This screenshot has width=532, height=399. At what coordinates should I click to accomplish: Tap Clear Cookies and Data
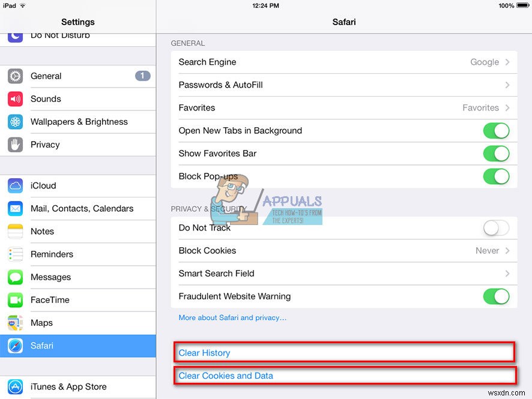tap(226, 376)
